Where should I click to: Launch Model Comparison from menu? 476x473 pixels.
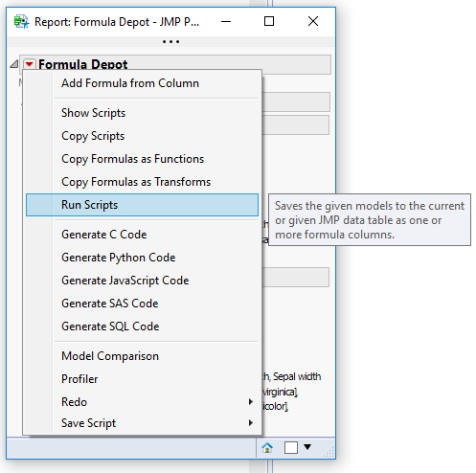click(142, 356)
